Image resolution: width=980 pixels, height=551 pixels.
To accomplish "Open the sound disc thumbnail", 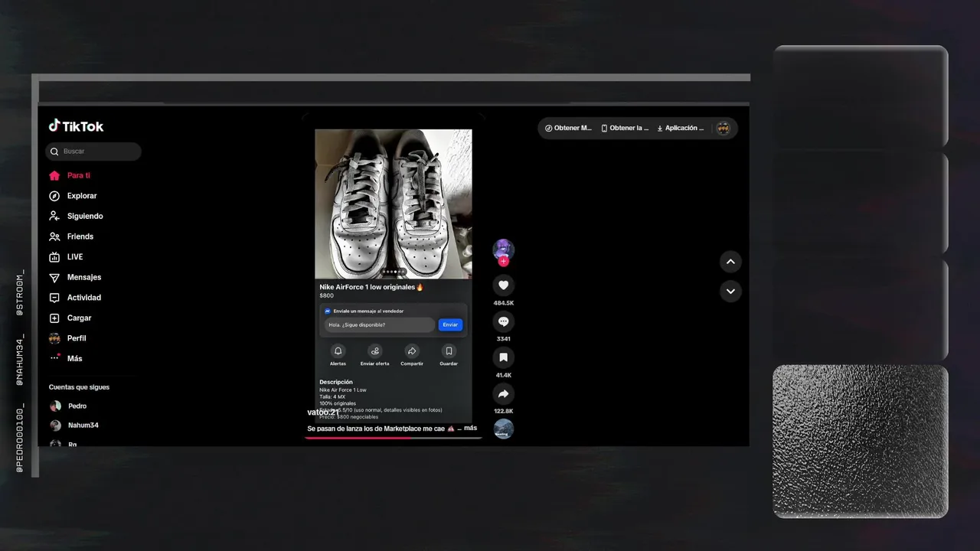I will pyautogui.click(x=503, y=429).
